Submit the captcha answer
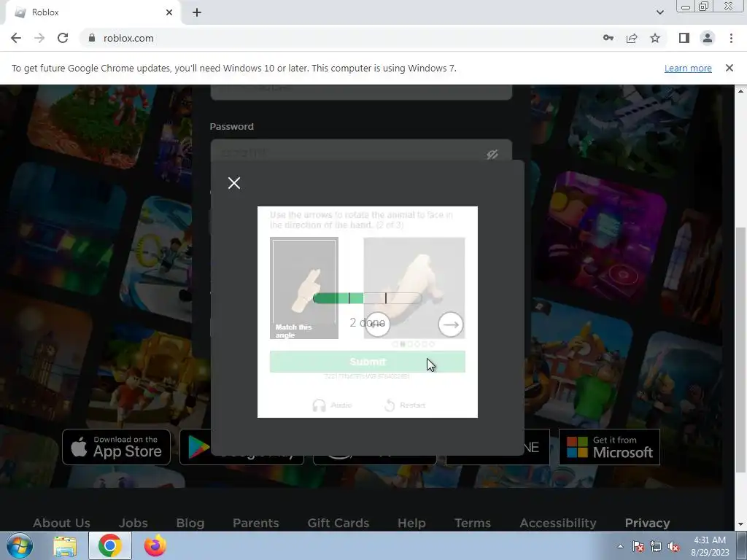This screenshot has width=747, height=560. (x=368, y=362)
